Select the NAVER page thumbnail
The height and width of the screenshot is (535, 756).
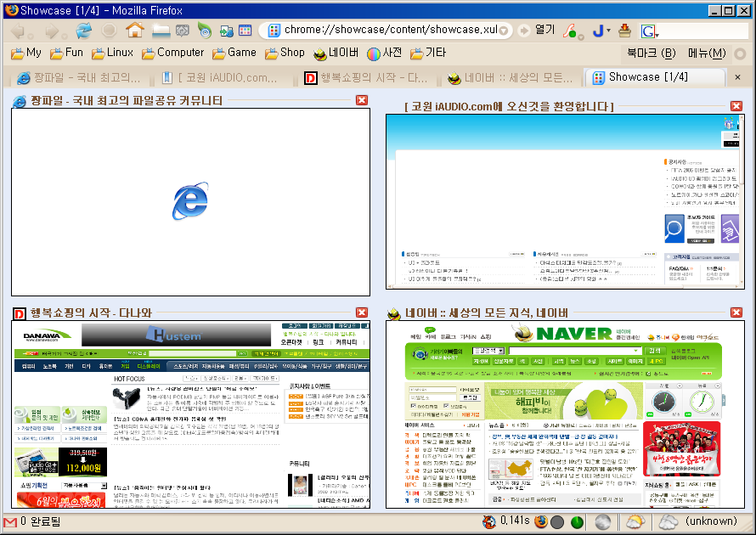(x=565, y=414)
